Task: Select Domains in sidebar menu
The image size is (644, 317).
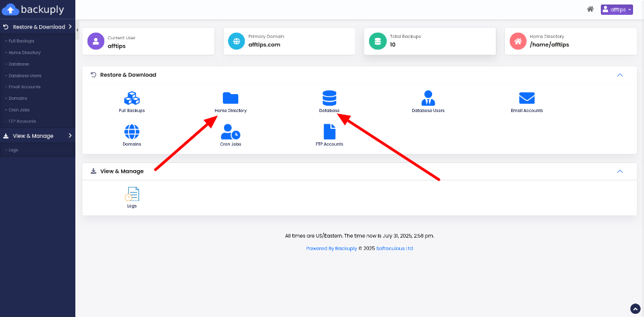Action: 17,99
